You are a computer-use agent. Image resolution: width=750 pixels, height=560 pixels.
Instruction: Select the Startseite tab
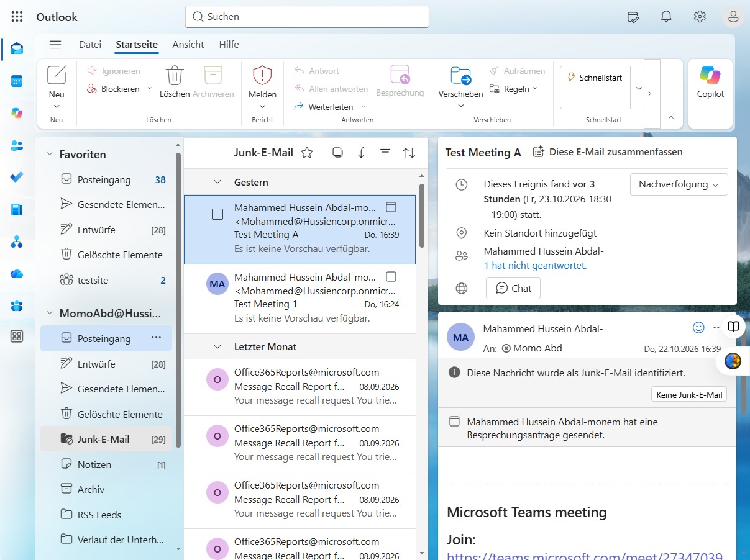click(x=137, y=45)
